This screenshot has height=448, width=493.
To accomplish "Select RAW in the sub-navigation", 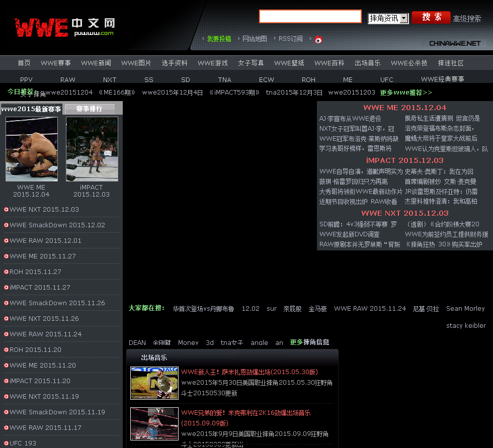I will [x=68, y=80].
